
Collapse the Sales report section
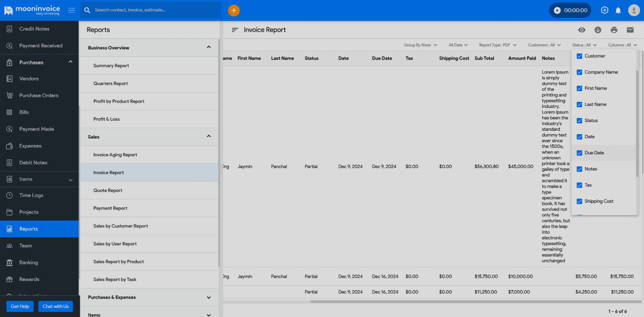click(x=149, y=137)
